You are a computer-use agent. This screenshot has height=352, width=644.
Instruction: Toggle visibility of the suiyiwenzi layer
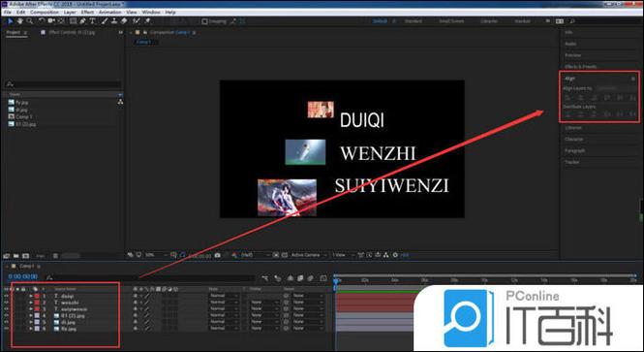6,308
